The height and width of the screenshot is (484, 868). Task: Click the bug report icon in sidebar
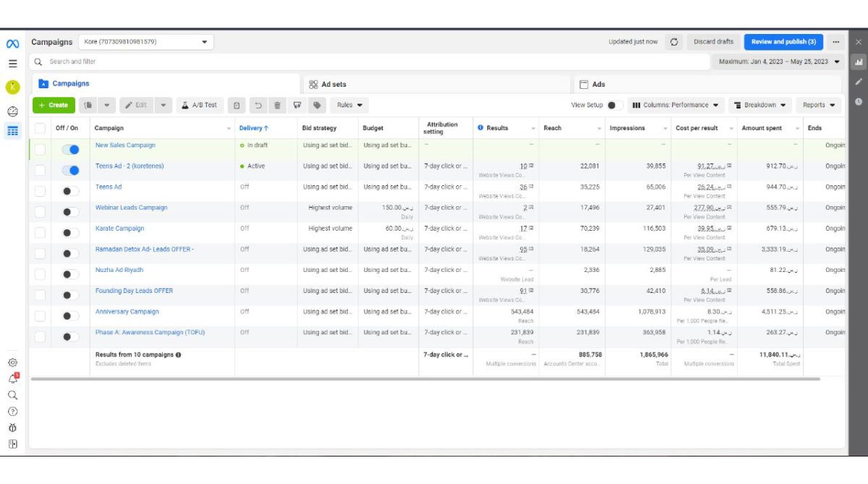tap(12, 428)
